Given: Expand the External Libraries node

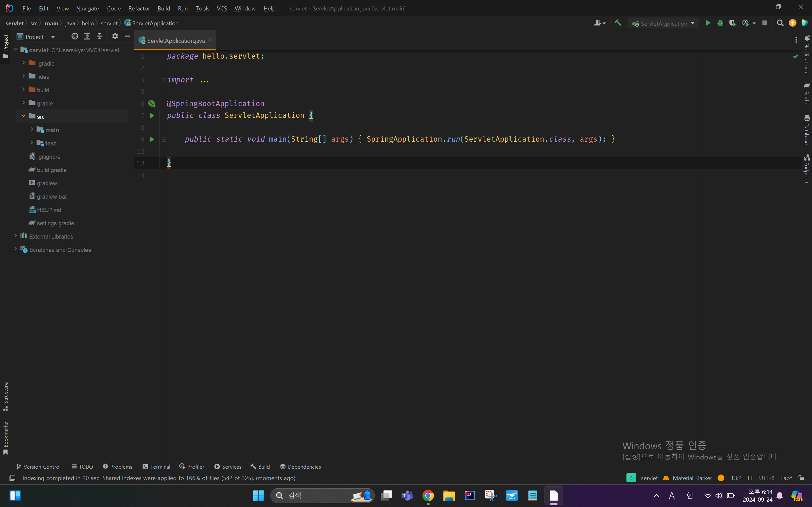Looking at the screenshot, I should (16, 236).
